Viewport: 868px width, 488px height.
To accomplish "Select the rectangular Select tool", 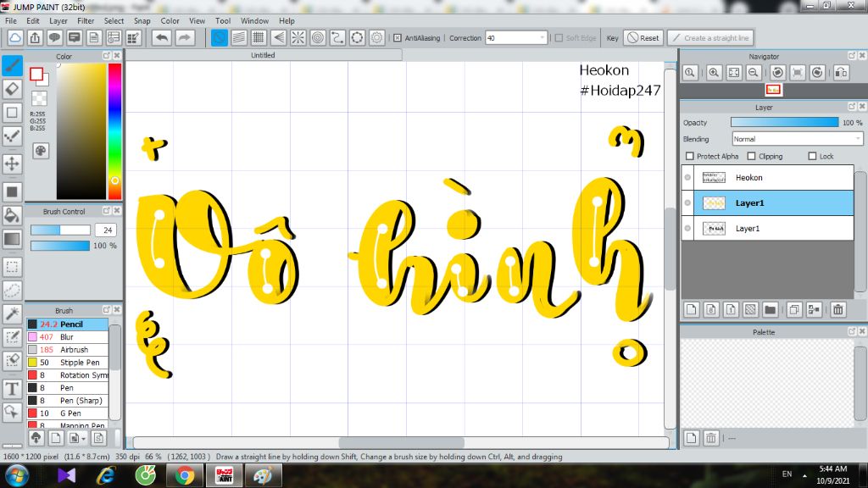I will (x=12, y=267).
